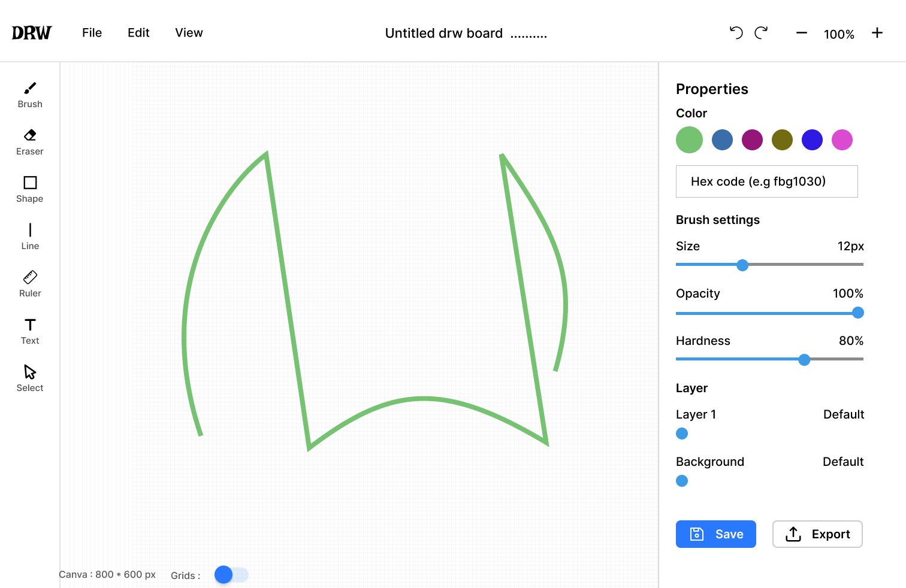This screenshot has height=588, width=906.
Task: Export the drawing
Action: pos(817,534)
